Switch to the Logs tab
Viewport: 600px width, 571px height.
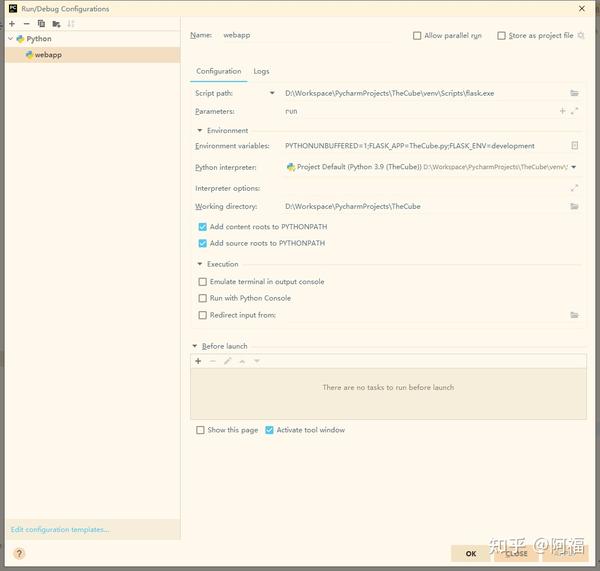pyautogui.click(x=261, y=72)
